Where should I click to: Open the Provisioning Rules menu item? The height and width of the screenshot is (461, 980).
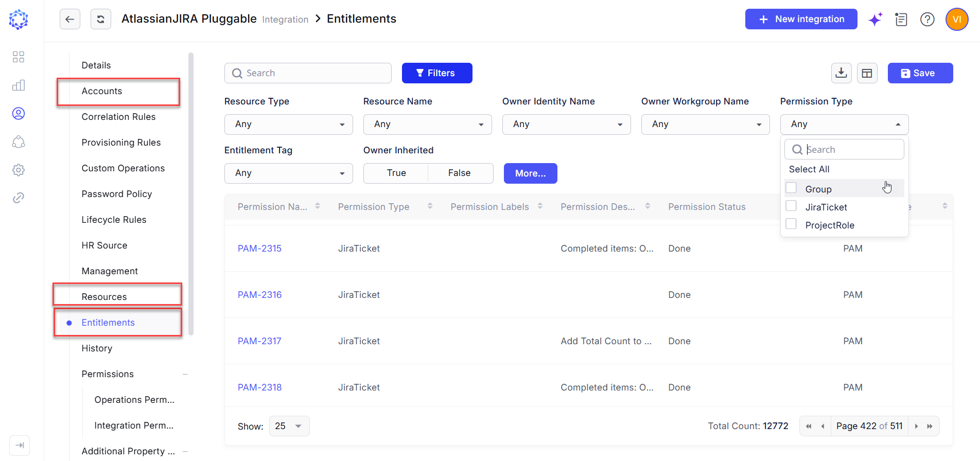[x=121, y=143]
